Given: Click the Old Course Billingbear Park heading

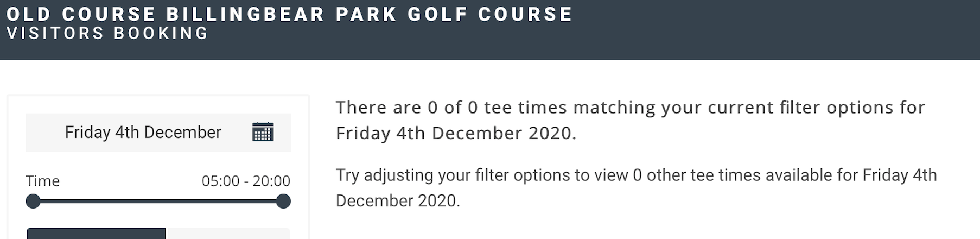Looking at the screenshot, I should pos(289,14).
